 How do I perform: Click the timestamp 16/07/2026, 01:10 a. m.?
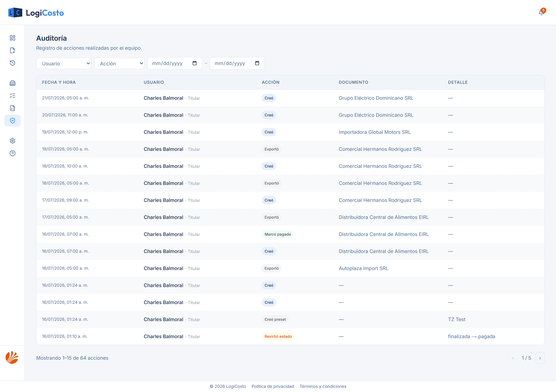click(65, 337)
